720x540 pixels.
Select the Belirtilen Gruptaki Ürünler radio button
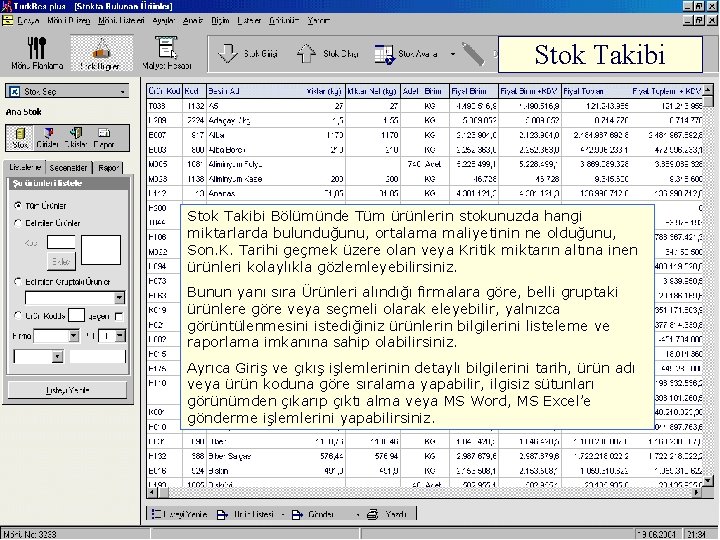point(18,281)
